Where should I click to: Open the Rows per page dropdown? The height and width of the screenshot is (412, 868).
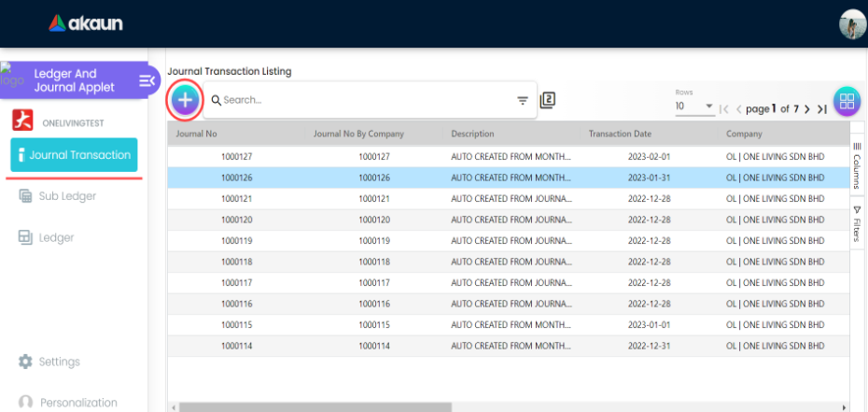click(x=693, y=107)
